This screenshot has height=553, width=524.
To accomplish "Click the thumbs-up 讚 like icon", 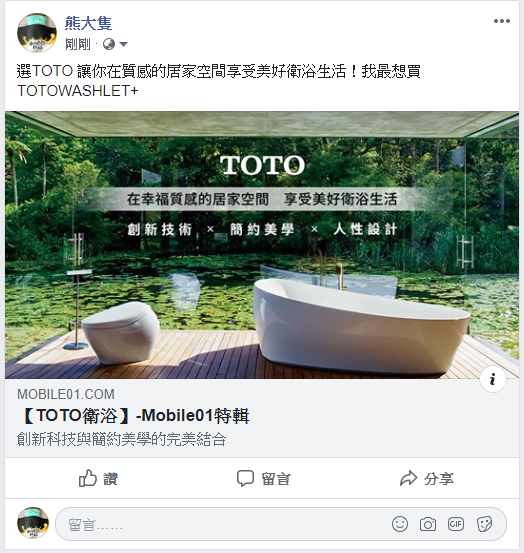I will coord(88,478).
